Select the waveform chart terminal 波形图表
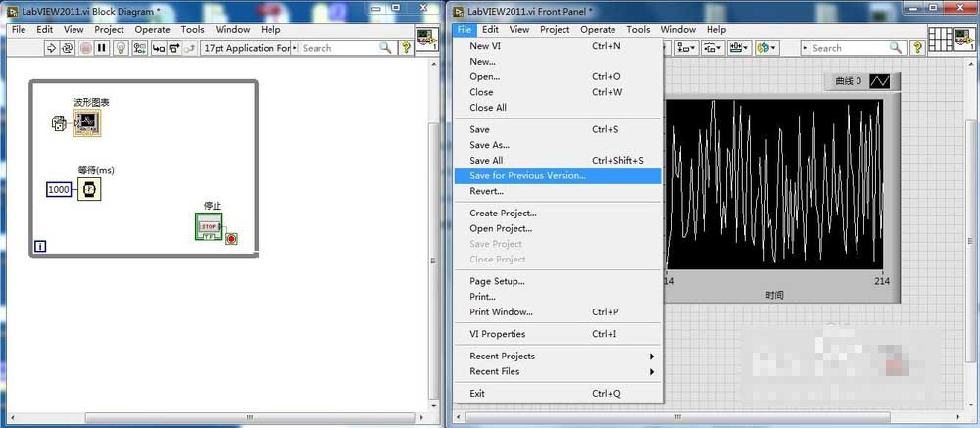Viewport: 980px width, 428px height. point(87,123)
